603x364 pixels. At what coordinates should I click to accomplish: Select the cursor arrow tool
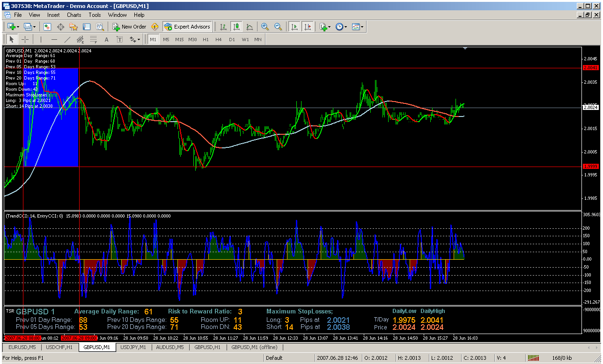click(x=12, y=40)
